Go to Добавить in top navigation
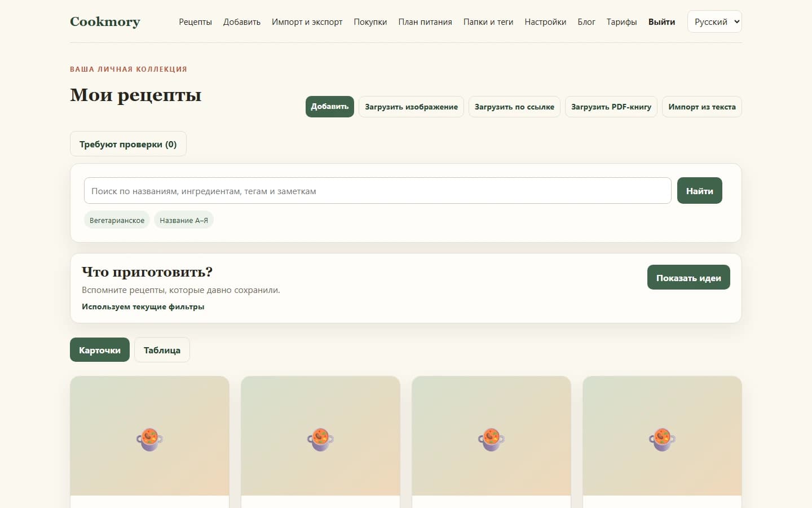 coord(242,22)
